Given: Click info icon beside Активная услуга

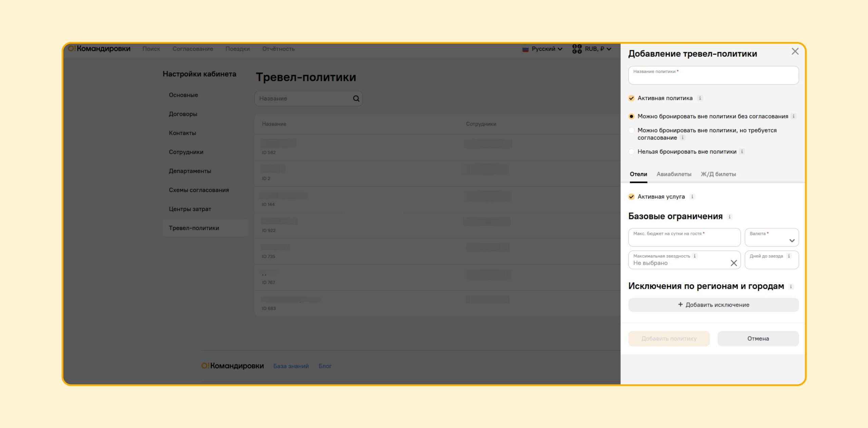Looking at the screenshot, I should tap(692, 197).
